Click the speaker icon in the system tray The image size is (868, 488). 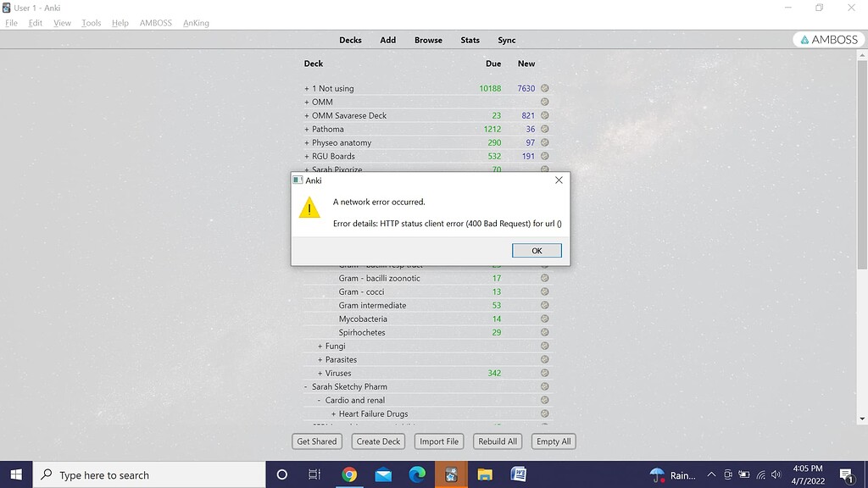774,474
